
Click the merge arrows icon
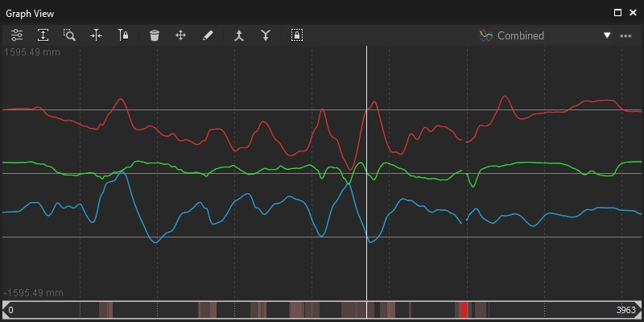tap(239, 35)
